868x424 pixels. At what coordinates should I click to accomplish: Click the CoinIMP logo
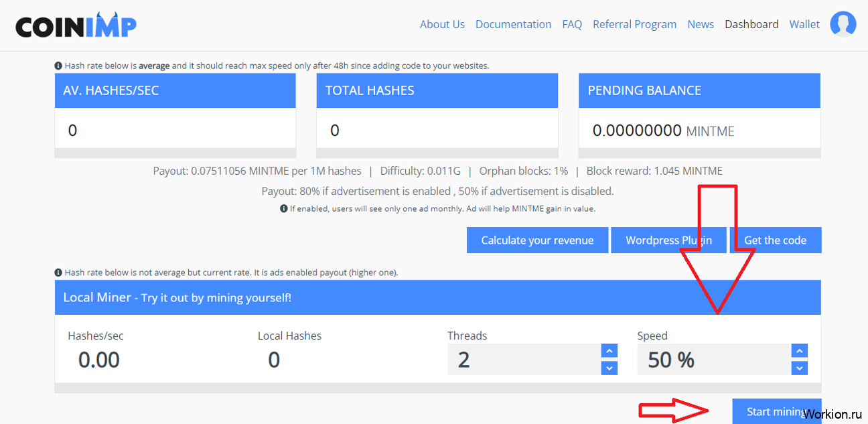(76, 25)
